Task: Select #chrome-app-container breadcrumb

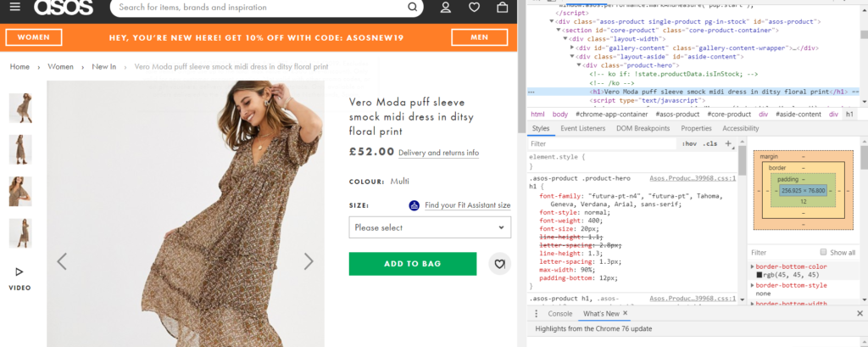Action: pos(611,115)
